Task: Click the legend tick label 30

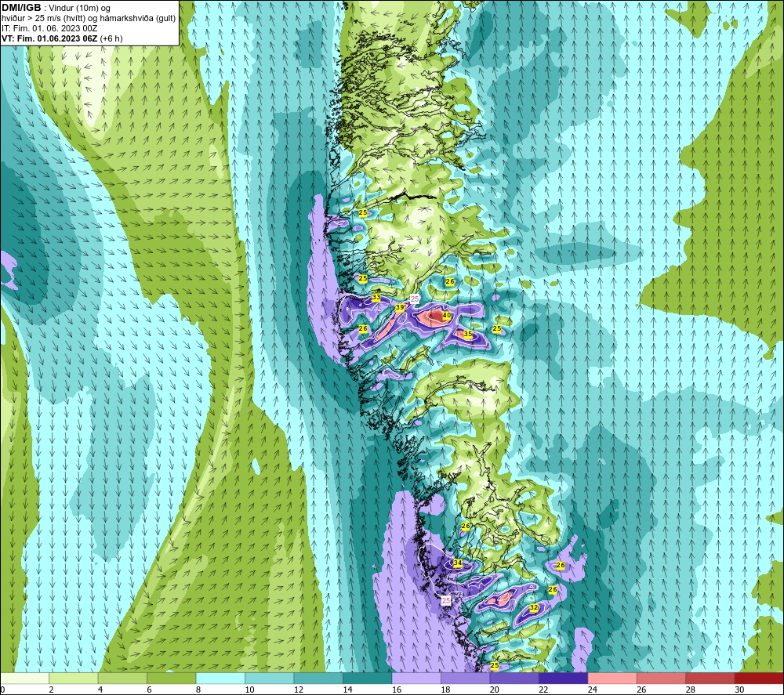Action: 739,690
